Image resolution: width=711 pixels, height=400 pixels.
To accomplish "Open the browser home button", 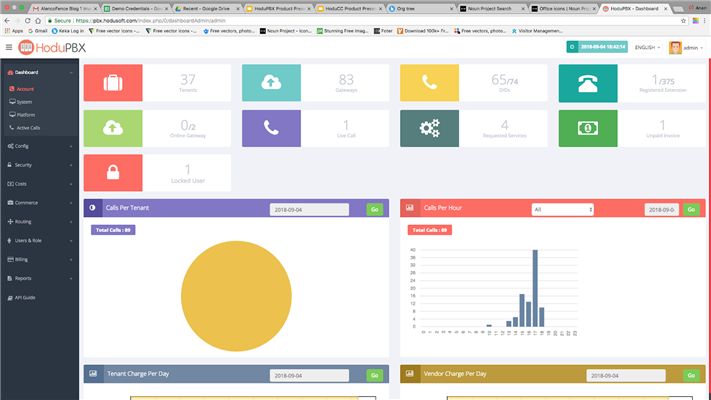I will [x=38, y=20].
